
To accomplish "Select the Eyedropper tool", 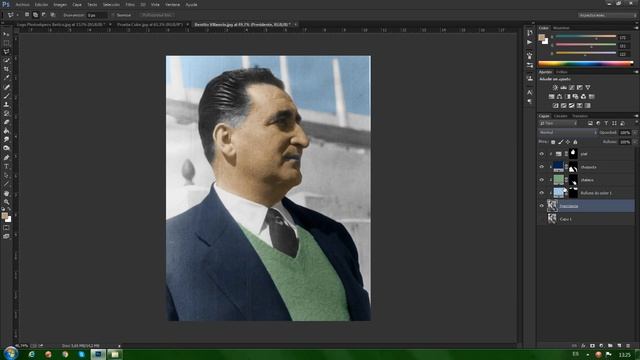I will (x=6, y=78).
